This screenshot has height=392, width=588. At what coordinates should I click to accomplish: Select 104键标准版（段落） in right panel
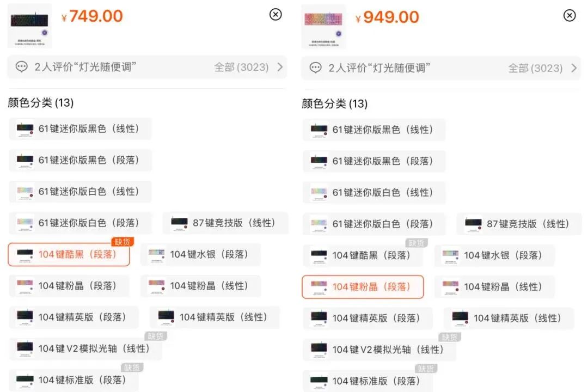[367, 381]
